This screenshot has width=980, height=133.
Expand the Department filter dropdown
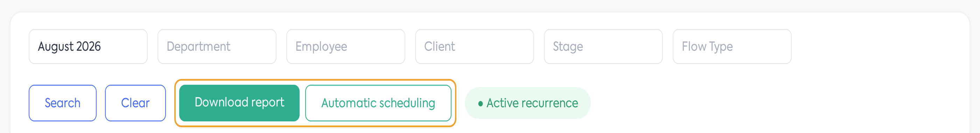(217, 46)
